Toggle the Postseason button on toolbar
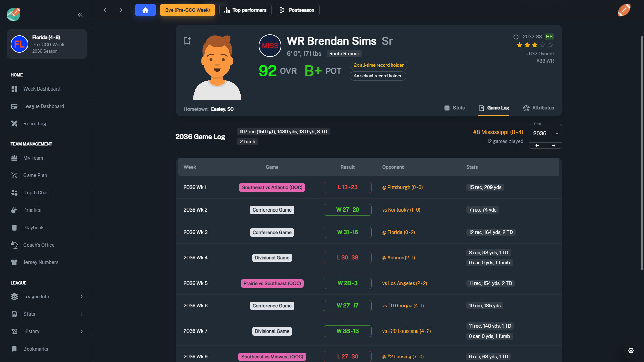Image resolution: width=644 pixels, height=362 pixels. (297, 10)
